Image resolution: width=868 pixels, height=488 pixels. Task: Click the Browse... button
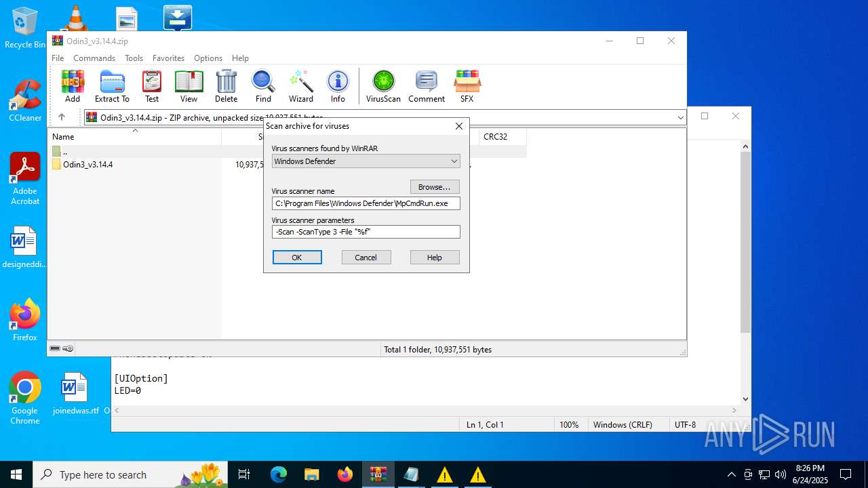[435, 186]
